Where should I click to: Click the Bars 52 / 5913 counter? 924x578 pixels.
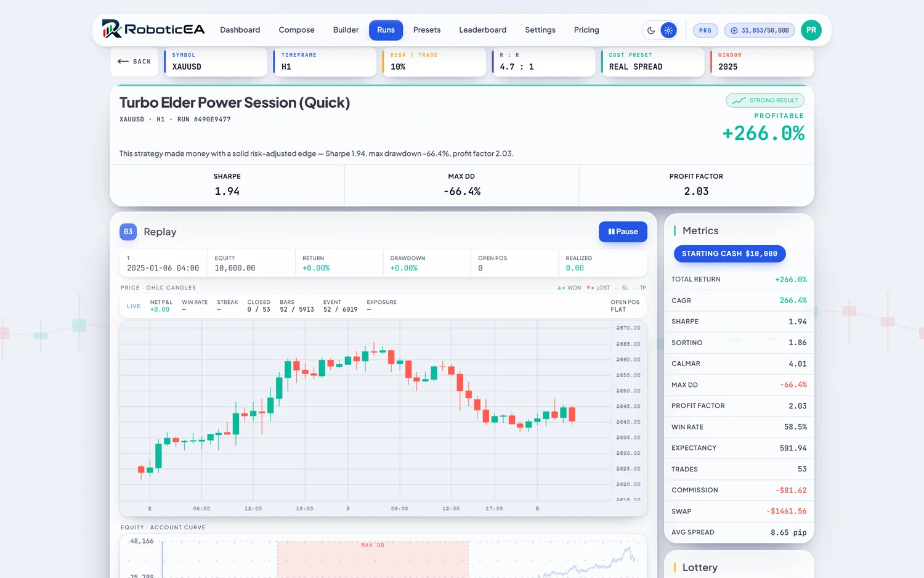[x=297, y=306]
